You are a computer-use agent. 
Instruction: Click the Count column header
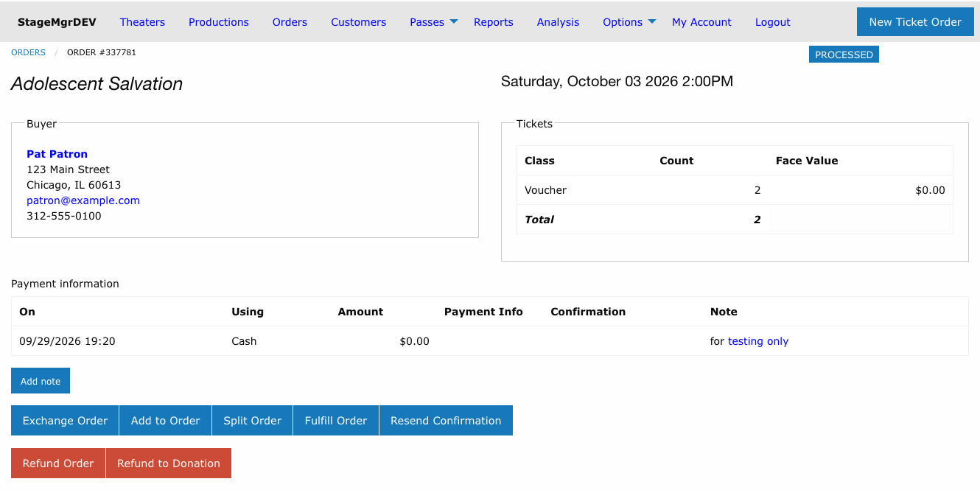click(x=676, y=161)
